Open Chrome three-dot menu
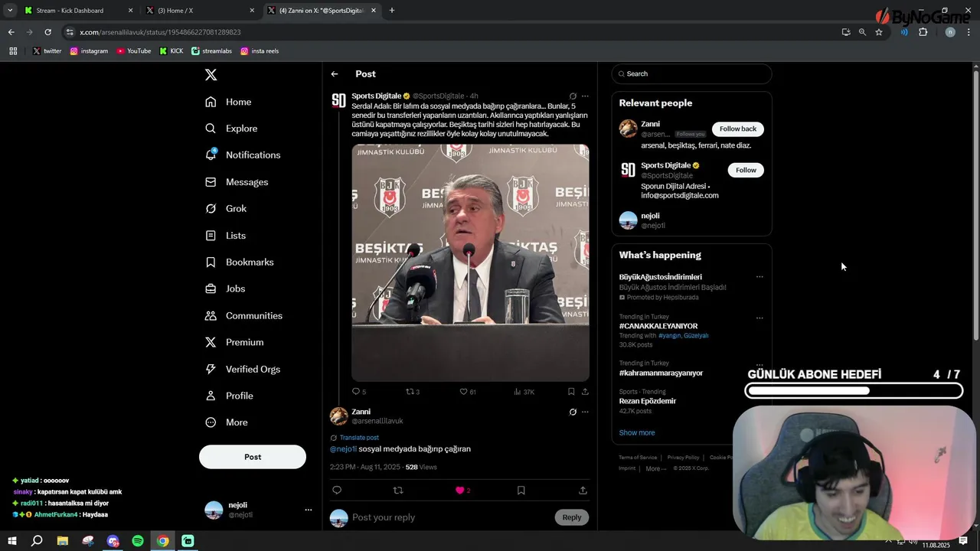 point(969,32)
